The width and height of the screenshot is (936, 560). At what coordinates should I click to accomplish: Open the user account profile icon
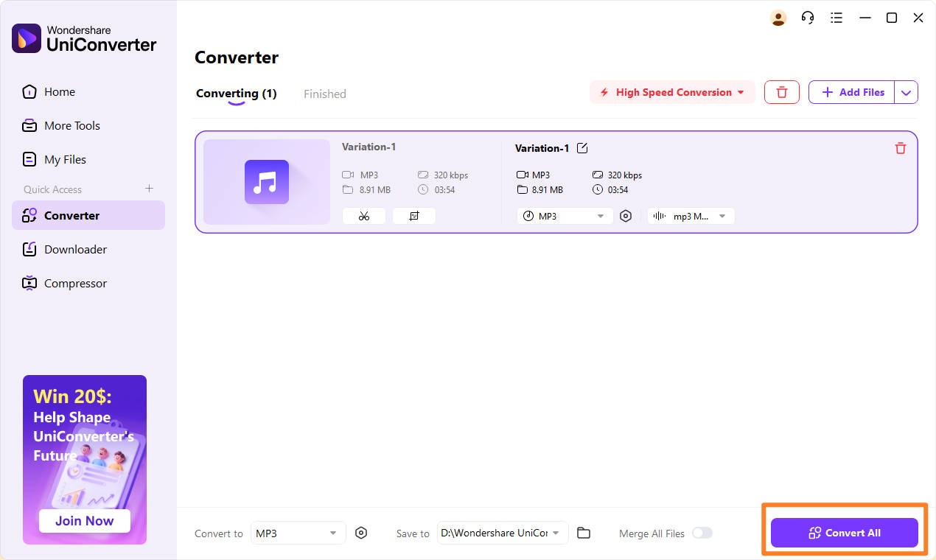(778, 18)
